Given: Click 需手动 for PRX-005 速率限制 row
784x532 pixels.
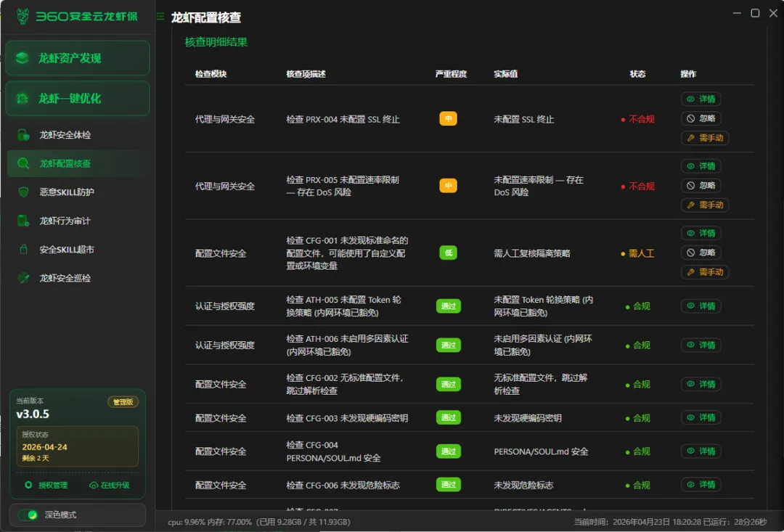Looking at the screenshot, I should [x=705, y=205].
